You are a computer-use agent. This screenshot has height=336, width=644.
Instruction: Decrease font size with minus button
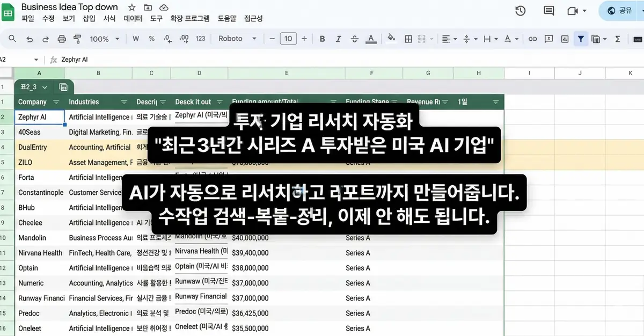pyautogui.click(x=272, y=39)
